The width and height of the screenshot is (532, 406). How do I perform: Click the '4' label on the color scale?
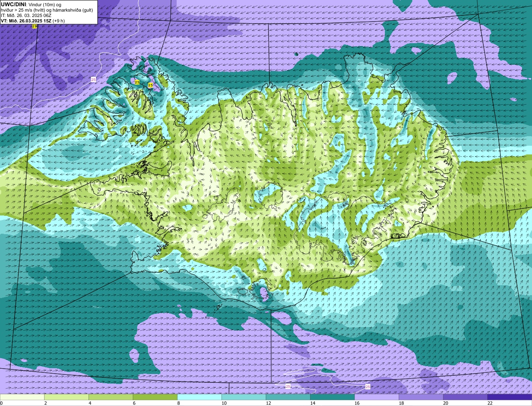pos(90,403)
